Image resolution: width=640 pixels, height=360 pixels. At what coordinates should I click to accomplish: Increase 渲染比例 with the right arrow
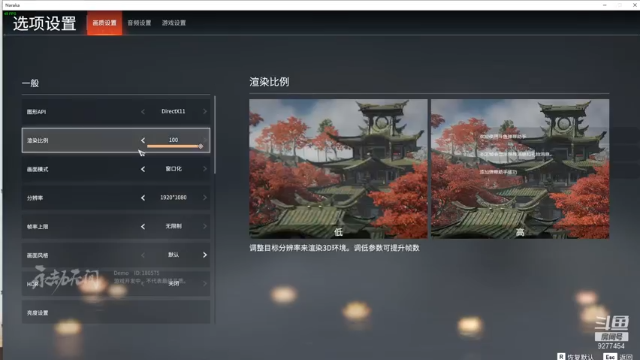(x=204, y=140)
